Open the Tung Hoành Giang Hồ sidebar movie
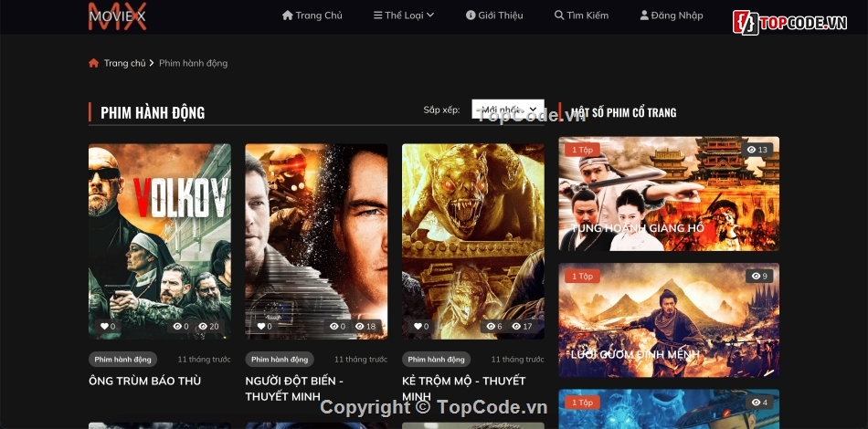Image resolution: width=868 pixels, height=429 pixels. click(669, 194)
